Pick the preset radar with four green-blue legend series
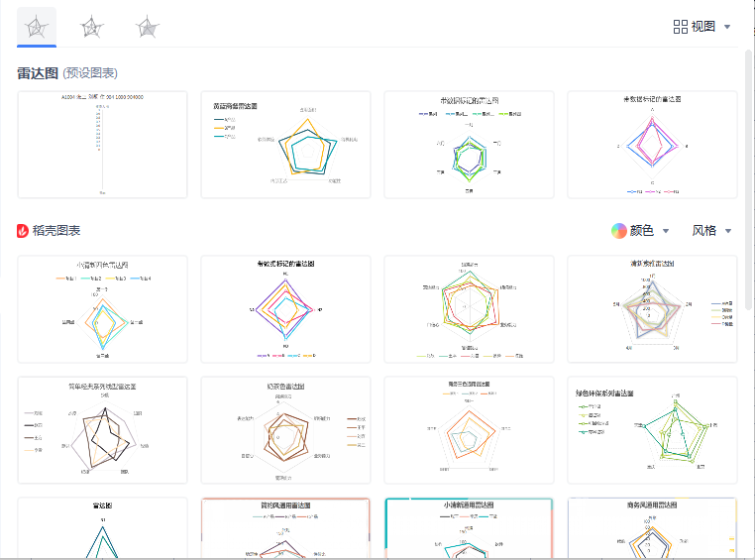 click(469, 145)
